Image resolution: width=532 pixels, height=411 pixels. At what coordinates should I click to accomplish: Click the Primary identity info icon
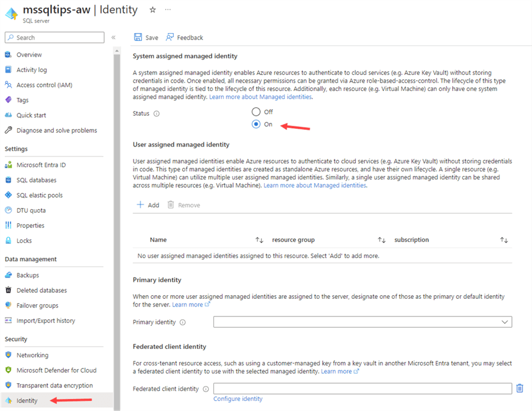183,322
